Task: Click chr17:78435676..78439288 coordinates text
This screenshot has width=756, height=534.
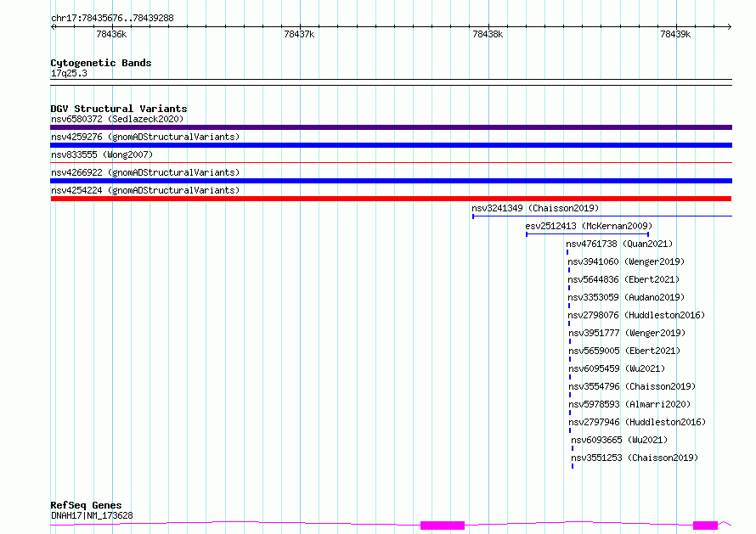Action: pyautogui.click(x=112, y=19)
